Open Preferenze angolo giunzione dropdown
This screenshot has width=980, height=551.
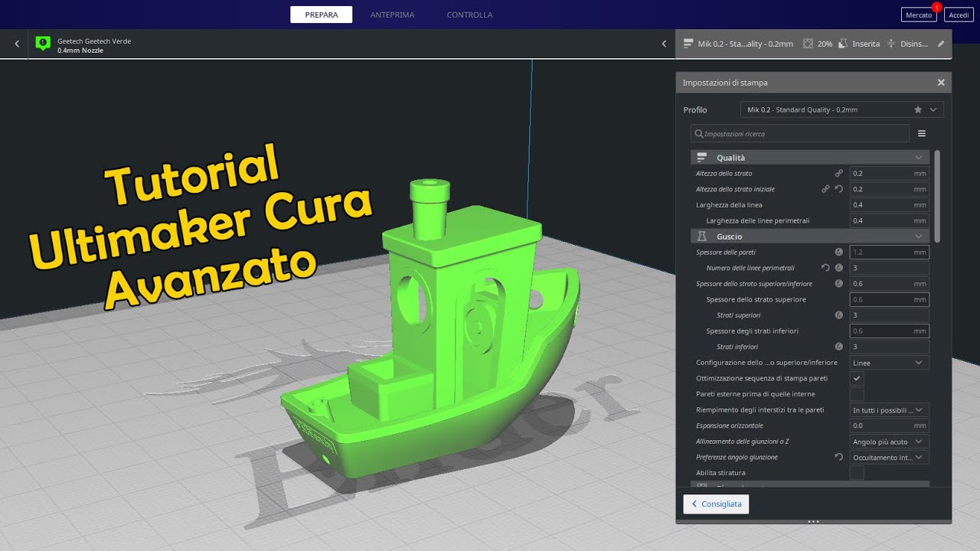tap(890, 457)
